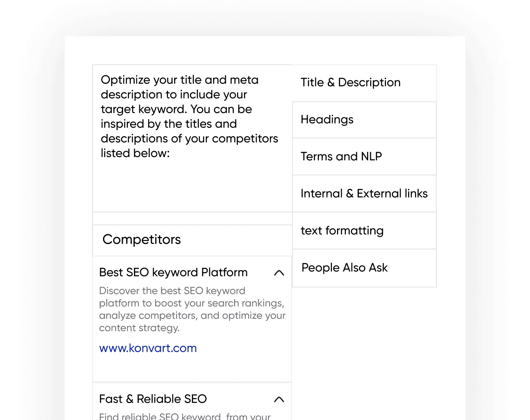
Task: Select the optimization instructions paragraph
Action: (x=189, y=116)
